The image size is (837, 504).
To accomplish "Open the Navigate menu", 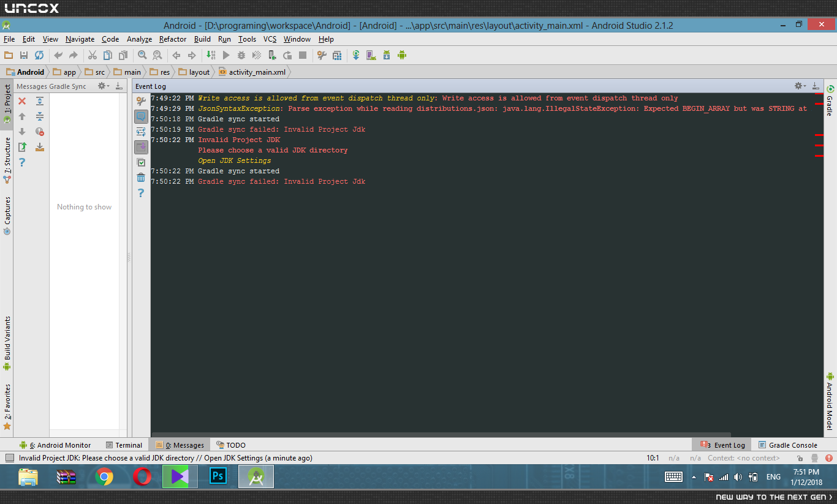I will pyautogui.click(x=80, y=39).
